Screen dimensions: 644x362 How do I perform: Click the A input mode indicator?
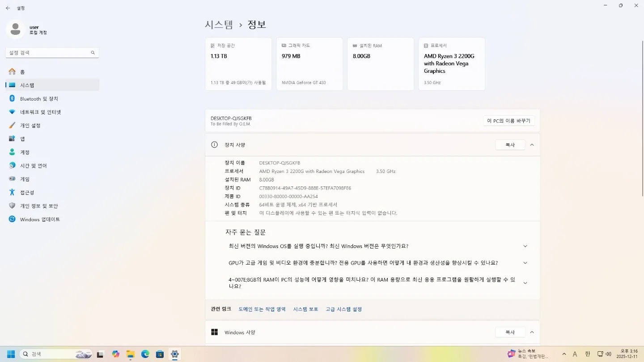tap(575, 354)
